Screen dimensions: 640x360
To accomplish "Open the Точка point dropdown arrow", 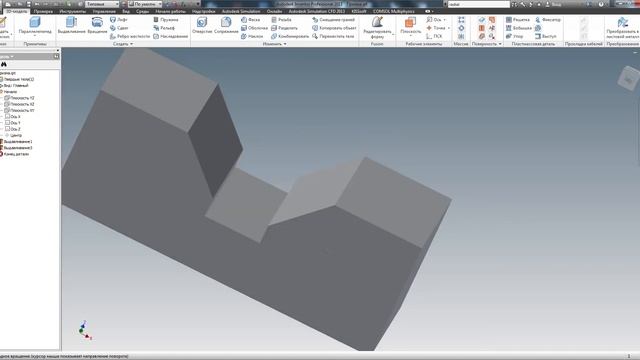I will (449, 28).
